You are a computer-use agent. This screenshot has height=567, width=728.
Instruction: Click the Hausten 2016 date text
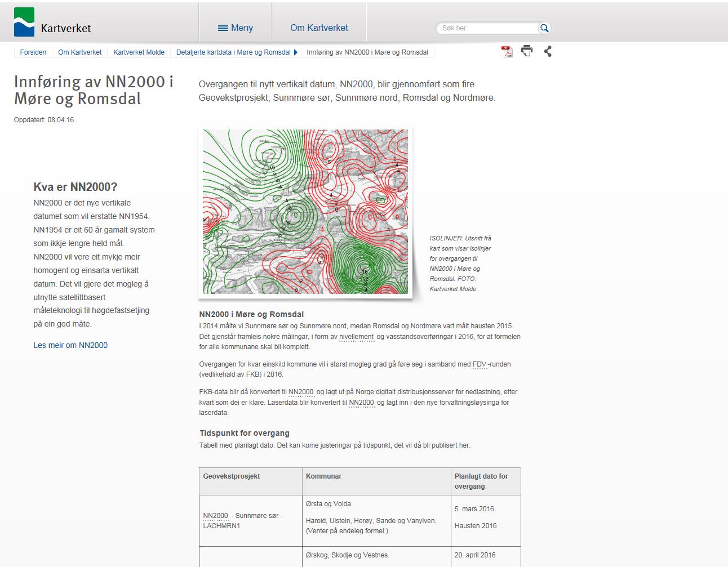(476, 526)
